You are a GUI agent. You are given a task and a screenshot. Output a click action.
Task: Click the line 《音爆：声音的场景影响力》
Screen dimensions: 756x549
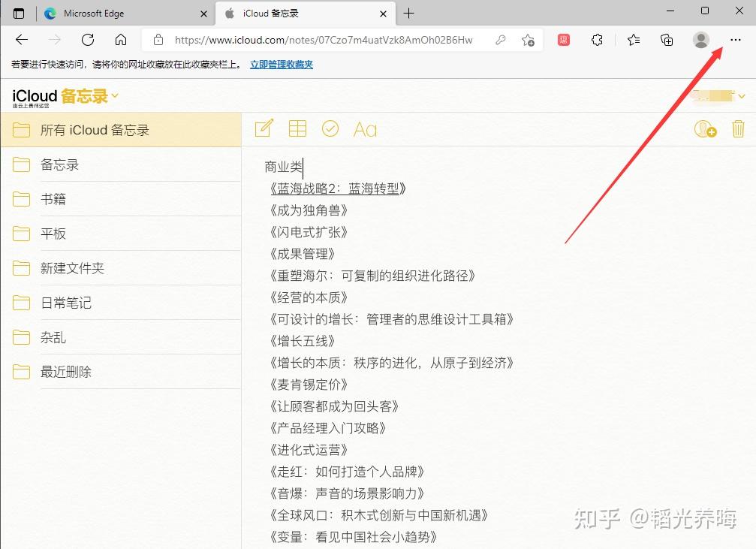(347, 493)
